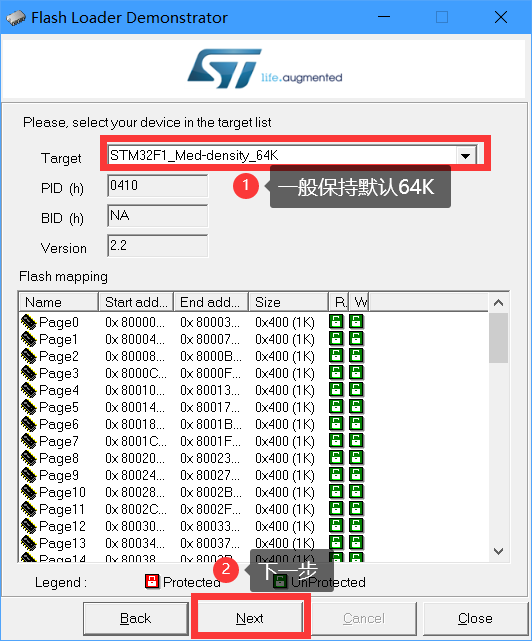Click the Flash mapping scrollbar up arrow
The height and width of the screenshot is (641, 532).
pos(498,303)
